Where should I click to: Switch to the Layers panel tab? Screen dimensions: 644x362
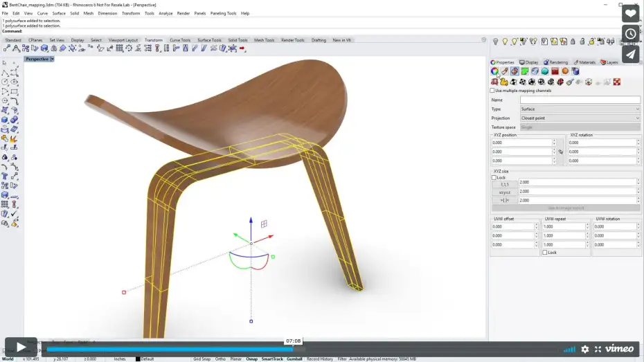click(x=609, y=62)
